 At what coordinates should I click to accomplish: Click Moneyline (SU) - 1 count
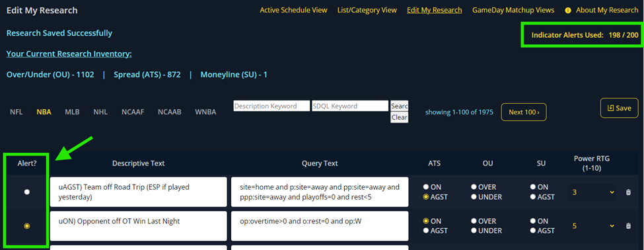(x=234, y=75)
